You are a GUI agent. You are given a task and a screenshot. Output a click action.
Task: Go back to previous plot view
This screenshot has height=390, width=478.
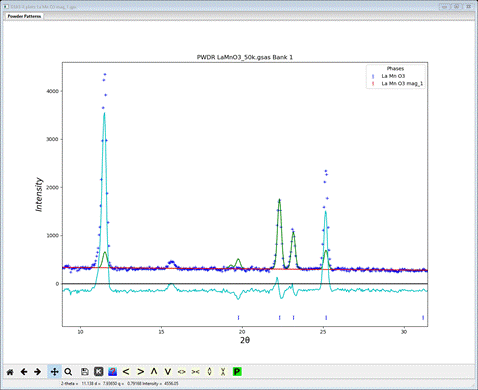[x=24, y=372]
